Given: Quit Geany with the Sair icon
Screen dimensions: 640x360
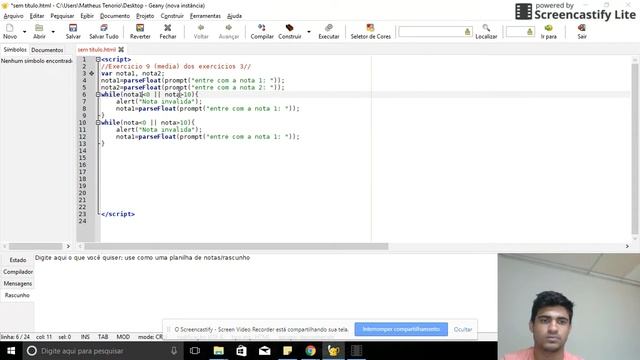Looking at the screenshot, I should click(x=582, y=31).
